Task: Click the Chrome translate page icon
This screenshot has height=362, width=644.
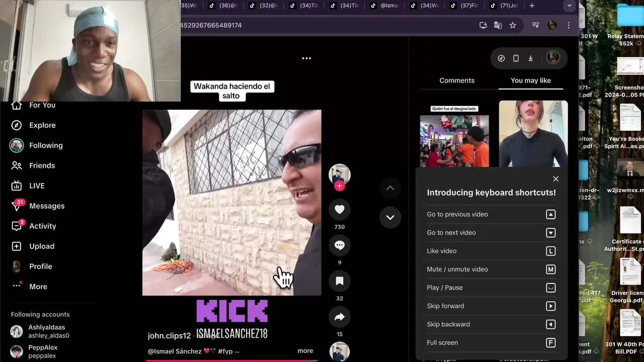Action: [x=498, y=25]
